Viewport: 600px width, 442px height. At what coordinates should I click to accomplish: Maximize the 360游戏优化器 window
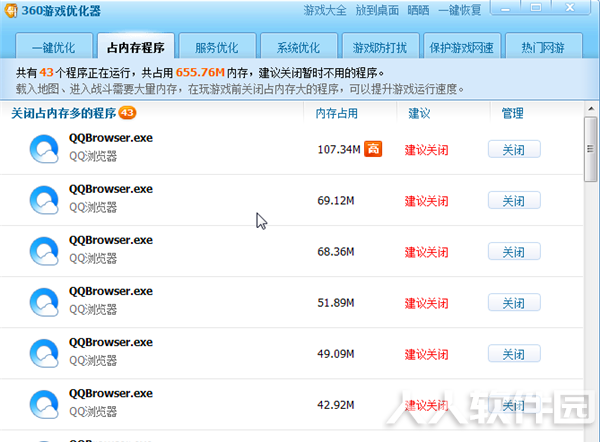click(536, 8)
